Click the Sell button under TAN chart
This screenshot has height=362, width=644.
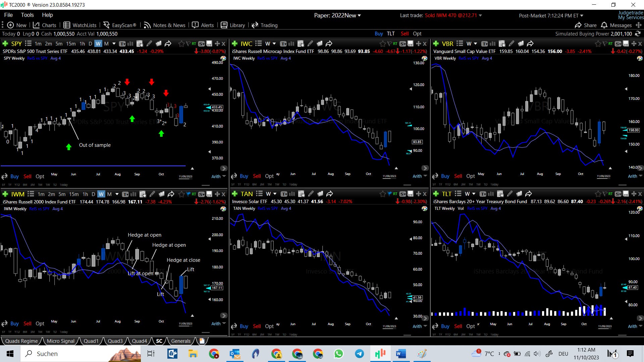pyautogui.click(x=257, y=326)
